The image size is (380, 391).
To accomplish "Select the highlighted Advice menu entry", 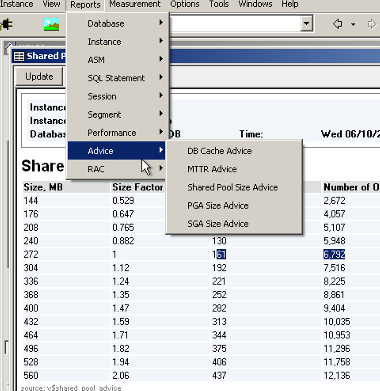I will (x=117, y=151).
